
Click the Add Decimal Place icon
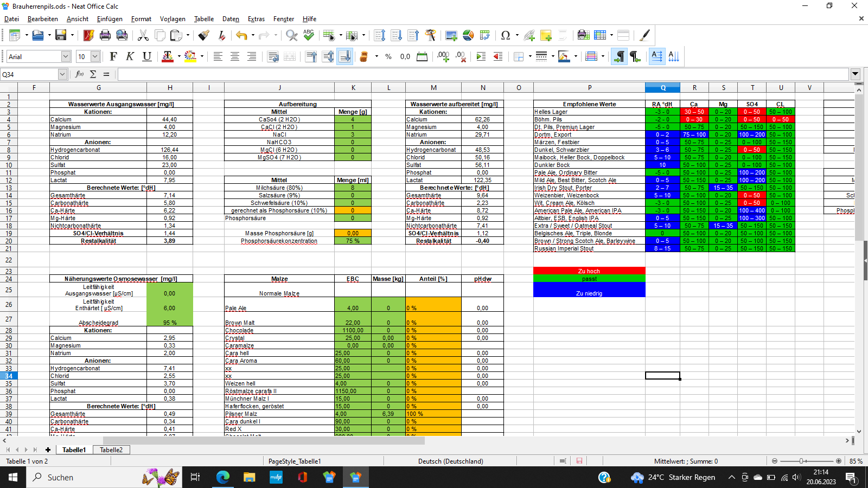[443, 56]
